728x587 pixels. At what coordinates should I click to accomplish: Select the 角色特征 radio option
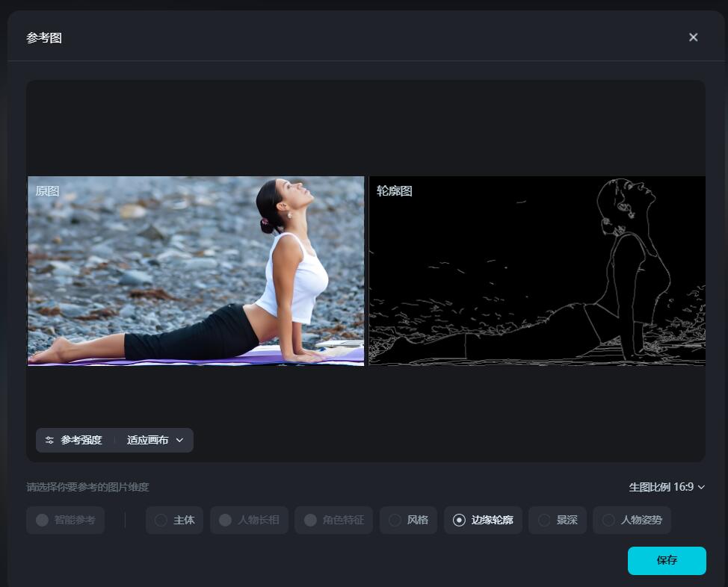coord(334,521)
